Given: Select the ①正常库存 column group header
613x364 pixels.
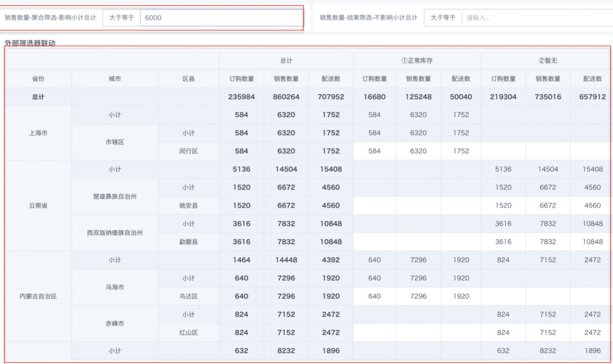Looking at the screenshot, I should (417, 60).
